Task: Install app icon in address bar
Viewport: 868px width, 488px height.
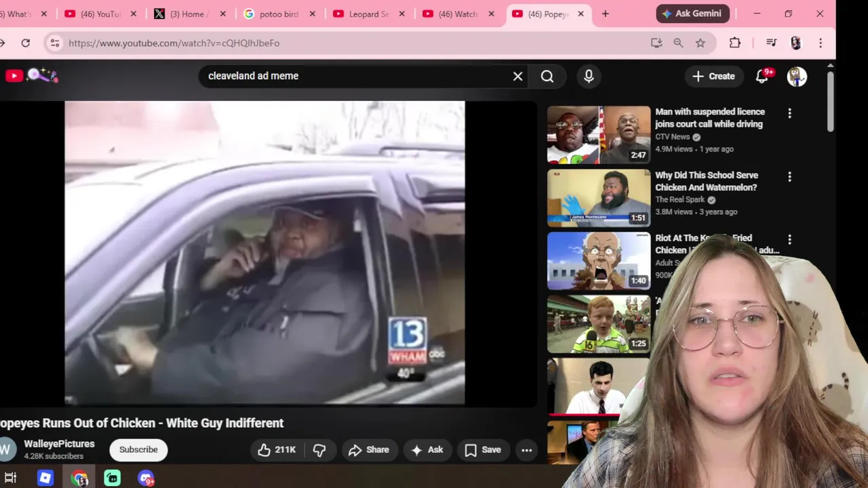Action: (656, 43)
